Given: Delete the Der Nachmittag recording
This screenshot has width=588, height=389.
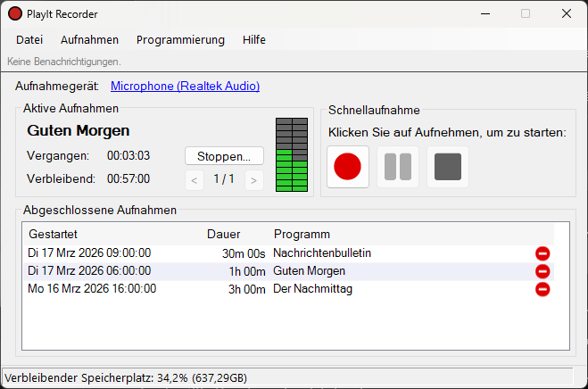Looking at the screenshot, I should point(542,289).
